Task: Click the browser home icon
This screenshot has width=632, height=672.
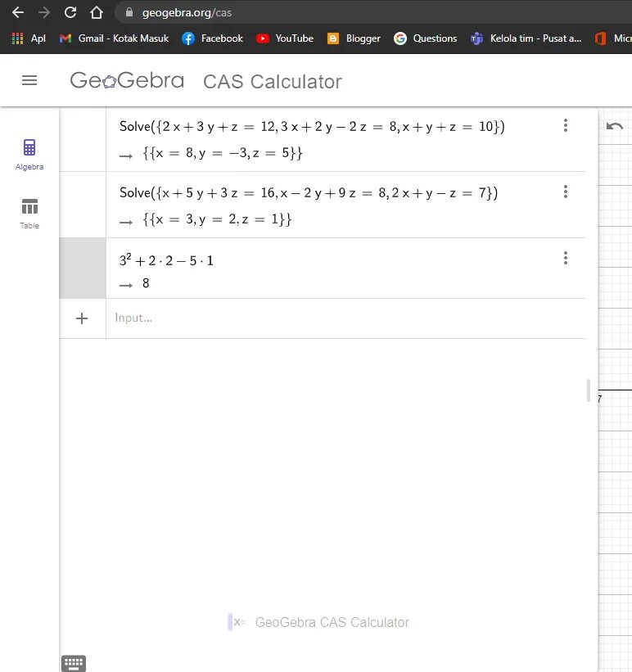Action: point(97,12)
